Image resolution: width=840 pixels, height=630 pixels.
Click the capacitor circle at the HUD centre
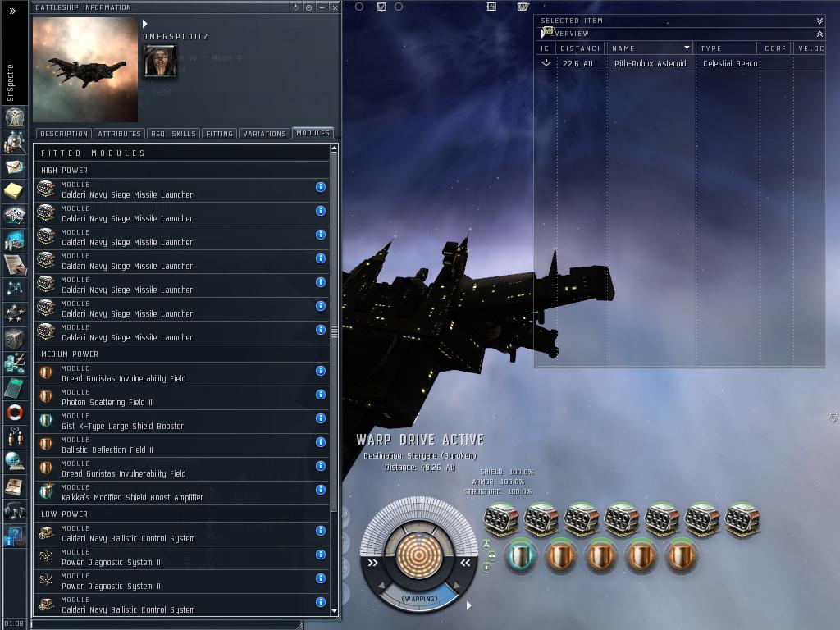(419, 555)
